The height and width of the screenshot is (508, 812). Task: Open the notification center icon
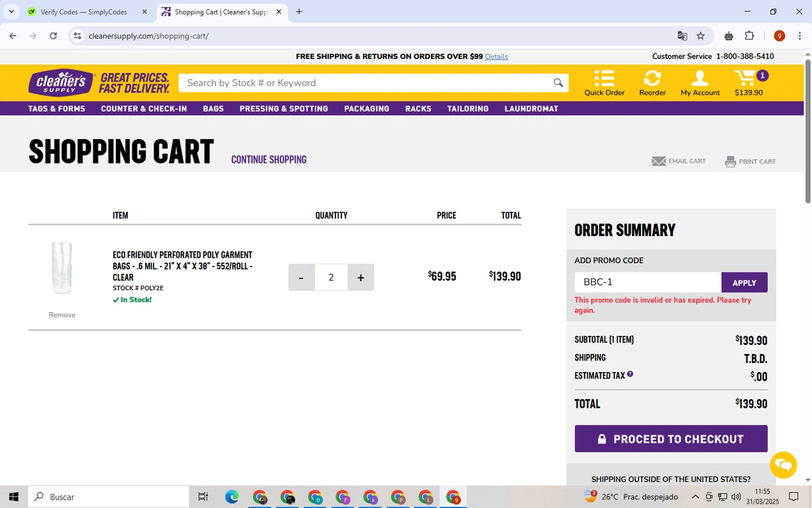click(794, 497)
